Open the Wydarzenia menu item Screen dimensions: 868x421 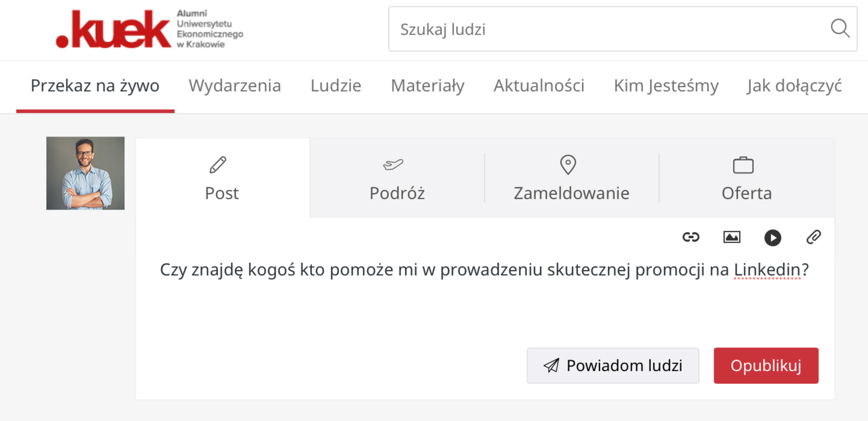[x=235, y=86]
